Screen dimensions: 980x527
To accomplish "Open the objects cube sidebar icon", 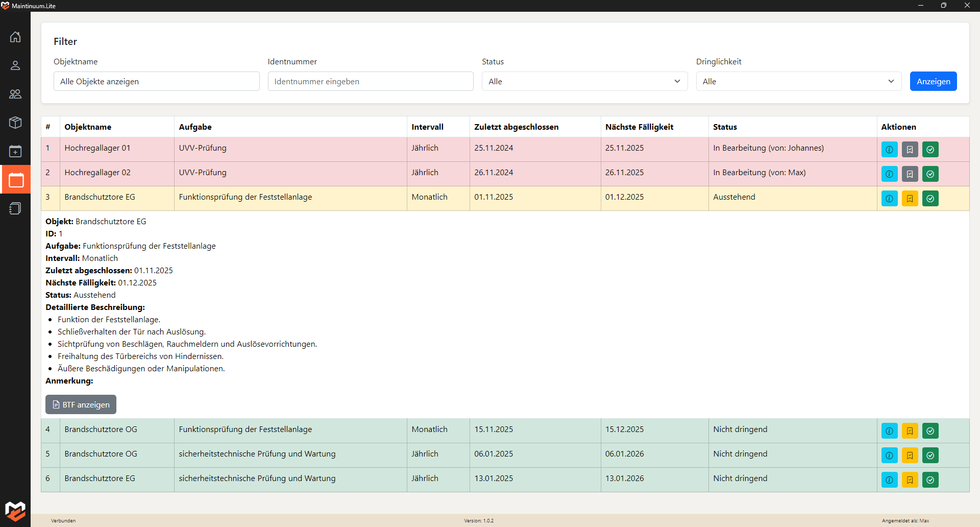I will coord(15,123).
